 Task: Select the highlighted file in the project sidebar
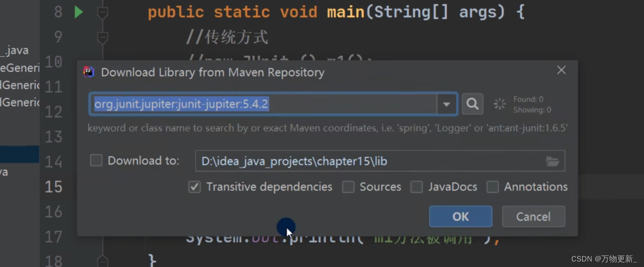coord(19,154)
